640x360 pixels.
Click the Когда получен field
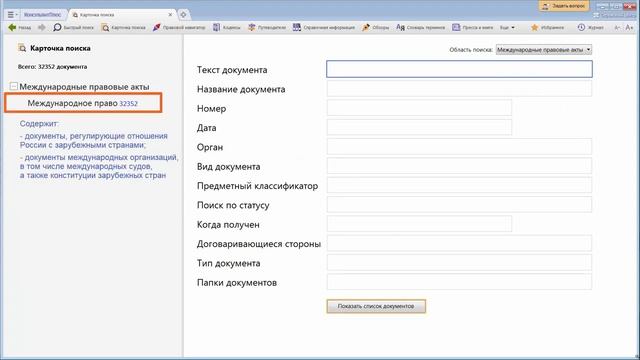pos(419,224)
